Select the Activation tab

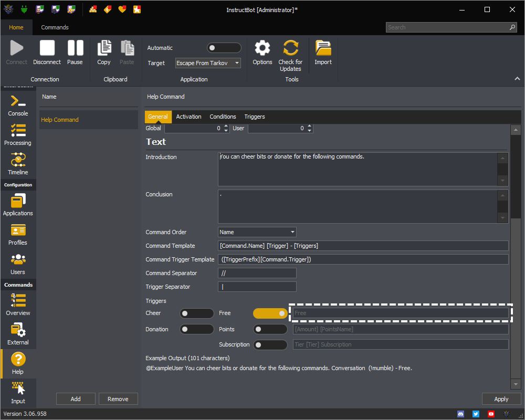[x=188, y=117]
